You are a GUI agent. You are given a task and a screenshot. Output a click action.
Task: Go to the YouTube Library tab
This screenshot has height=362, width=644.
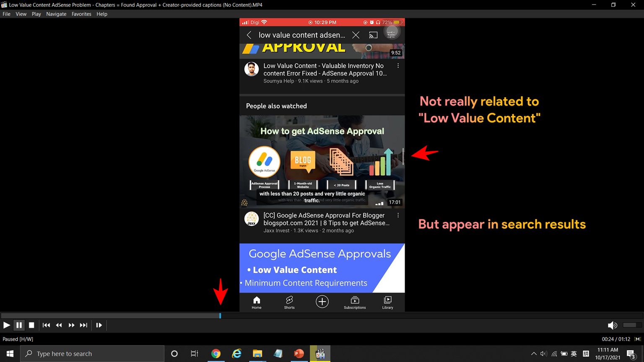pyautogui.click(x=388, y=303)
